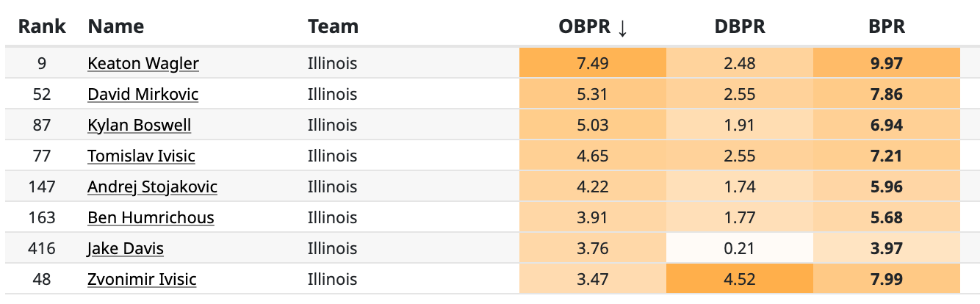View Ben Humrichous player link
Image resolution: width=980 pixels, height=304 pixels.
point(151,218)
